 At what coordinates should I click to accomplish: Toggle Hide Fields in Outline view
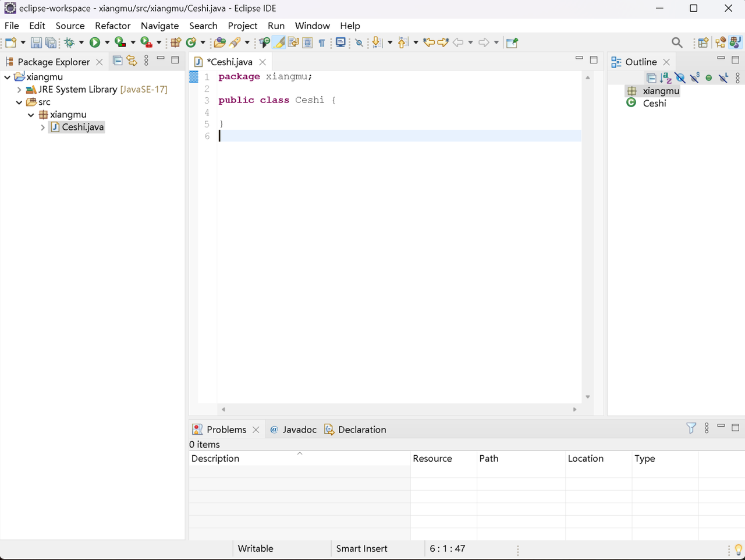click(680, 77)
